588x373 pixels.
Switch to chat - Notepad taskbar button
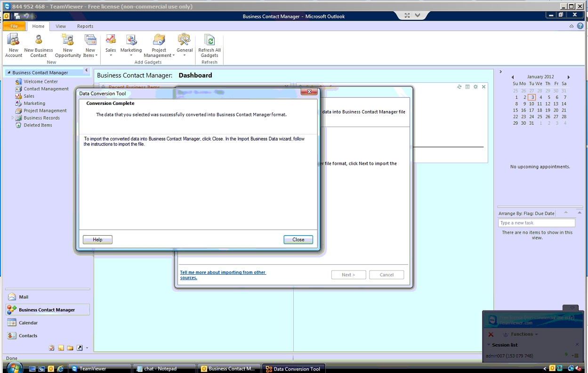[164, 369]
